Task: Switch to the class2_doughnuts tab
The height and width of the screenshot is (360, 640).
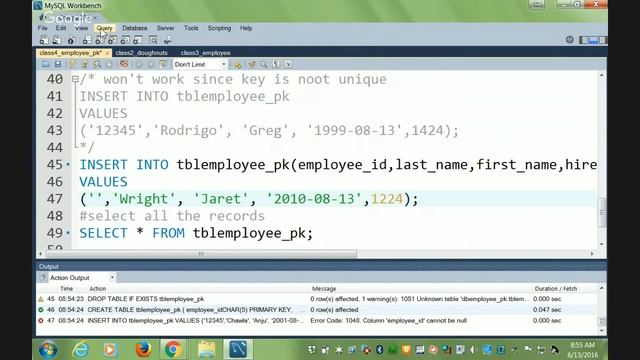Action: (141, 53)
